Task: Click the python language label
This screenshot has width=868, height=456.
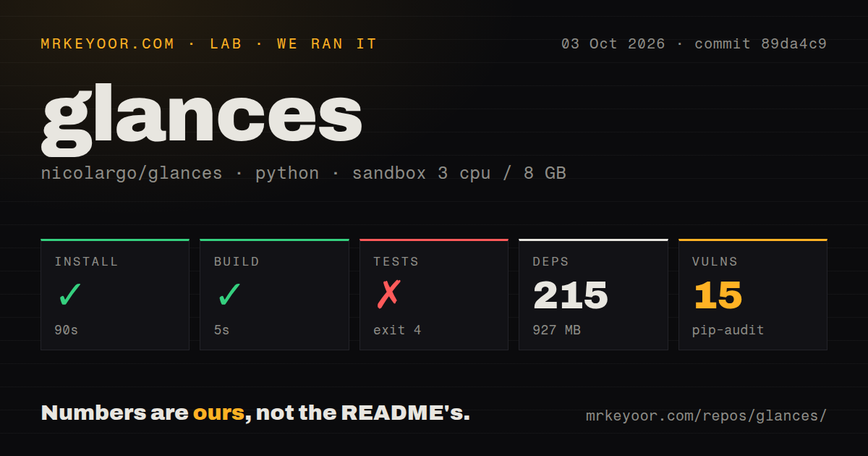Action: pyautogui.click(x=287, y=174)
